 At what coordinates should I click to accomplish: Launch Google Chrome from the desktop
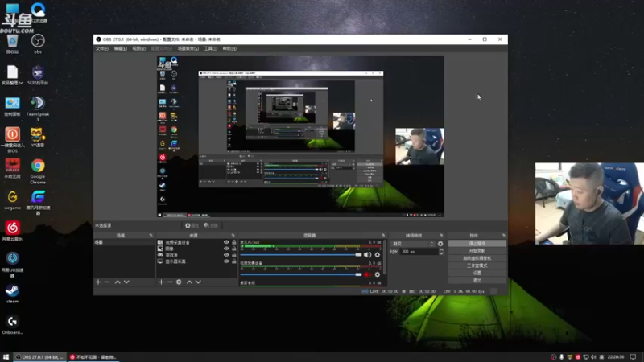click(38, 171)
